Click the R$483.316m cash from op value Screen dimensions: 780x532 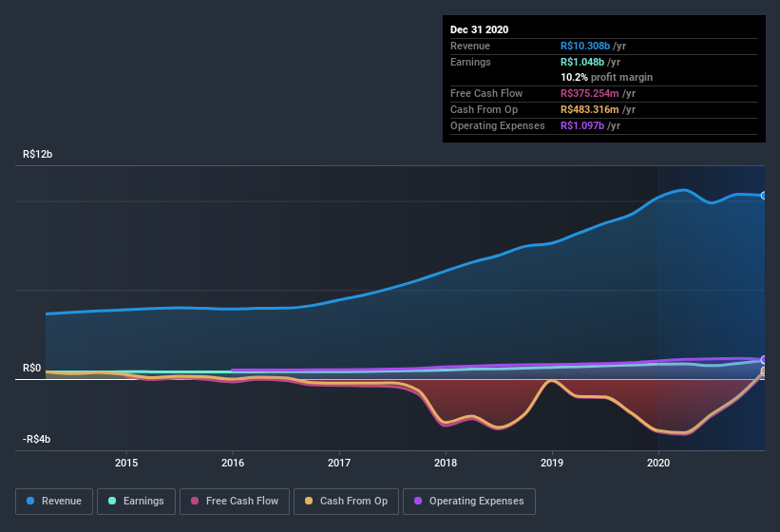pos(589,109)
